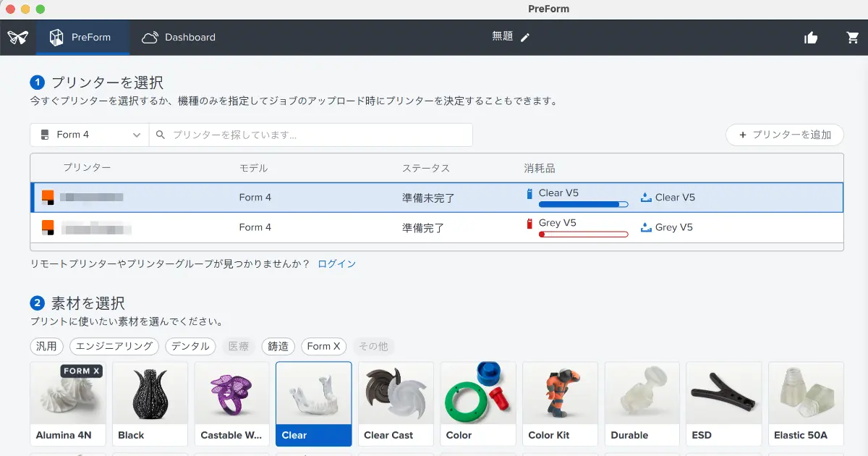Click the Clear V5 tank icon
The height and width of the screenshot is (456, 868).
point(646,198)
